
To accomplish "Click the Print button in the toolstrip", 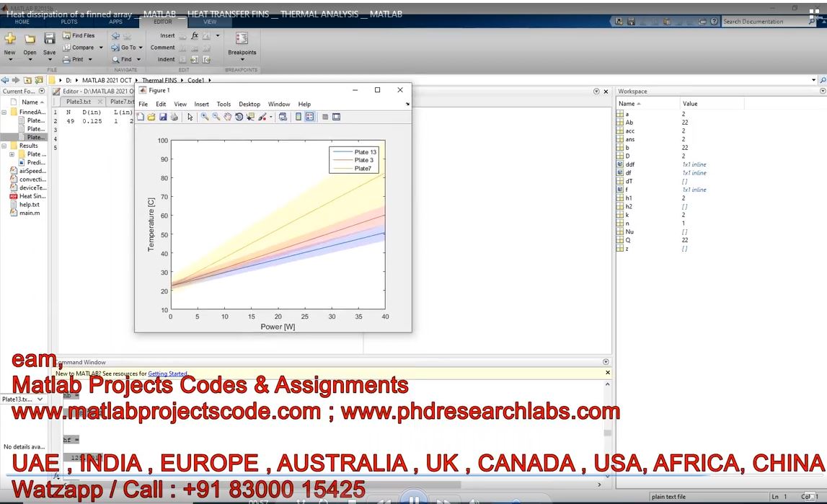I will 74,60.
